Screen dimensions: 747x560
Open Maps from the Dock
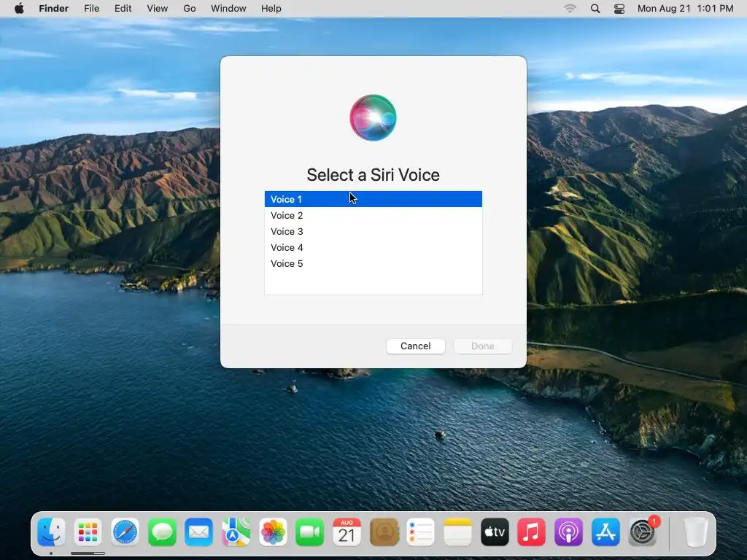click(236, 532)
